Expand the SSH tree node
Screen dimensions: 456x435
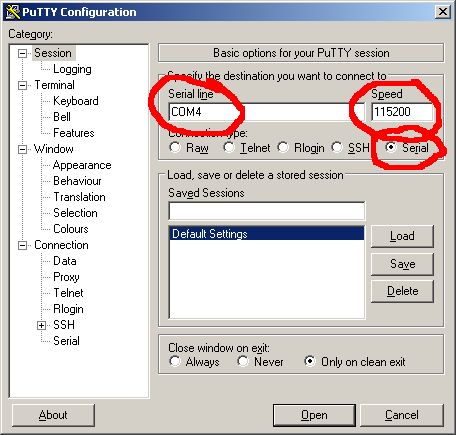pos(41,326)
